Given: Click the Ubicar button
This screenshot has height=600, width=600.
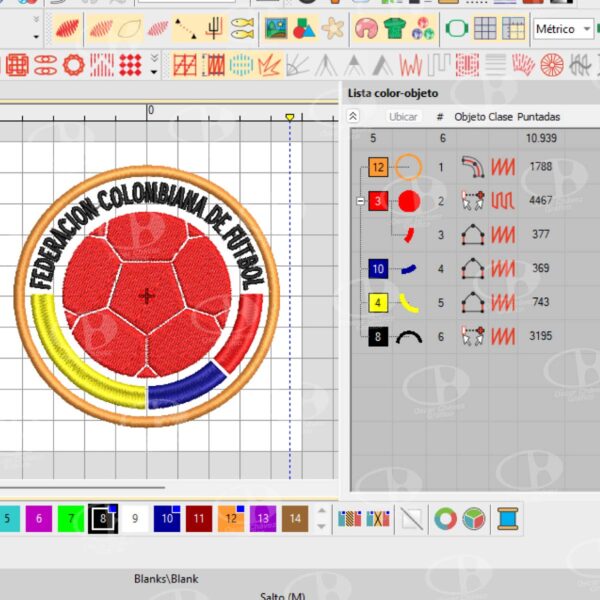Looking at the screenshot, I should (404, 117).
